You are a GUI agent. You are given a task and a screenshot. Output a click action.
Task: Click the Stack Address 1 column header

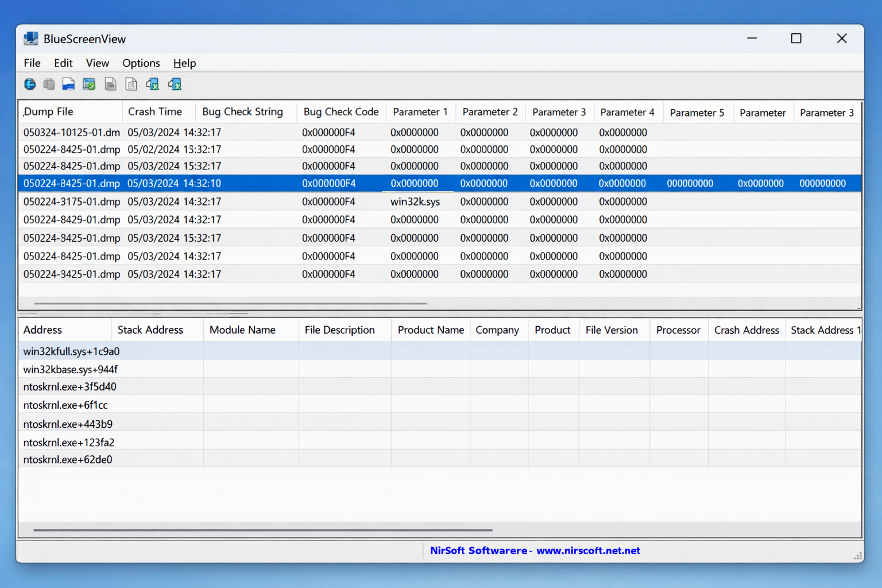[825, 330]
